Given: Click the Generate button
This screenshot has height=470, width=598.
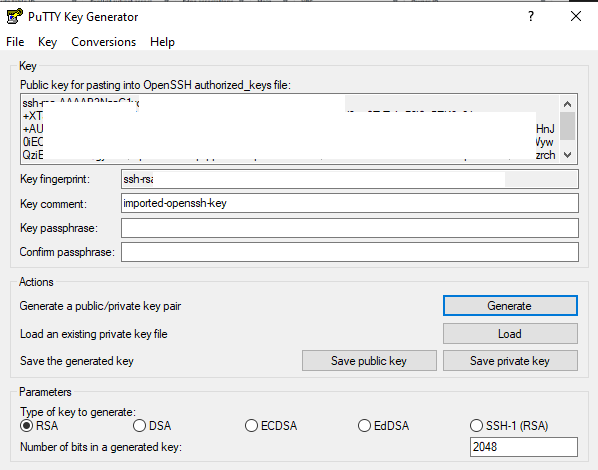Looking at the screenshot, I should point(510,306).
